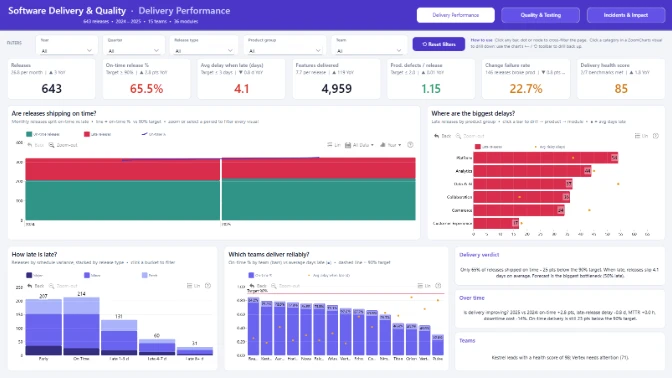
Task: Toggle Lin scale in teams reliability chart
Action: tap(424, 286)
